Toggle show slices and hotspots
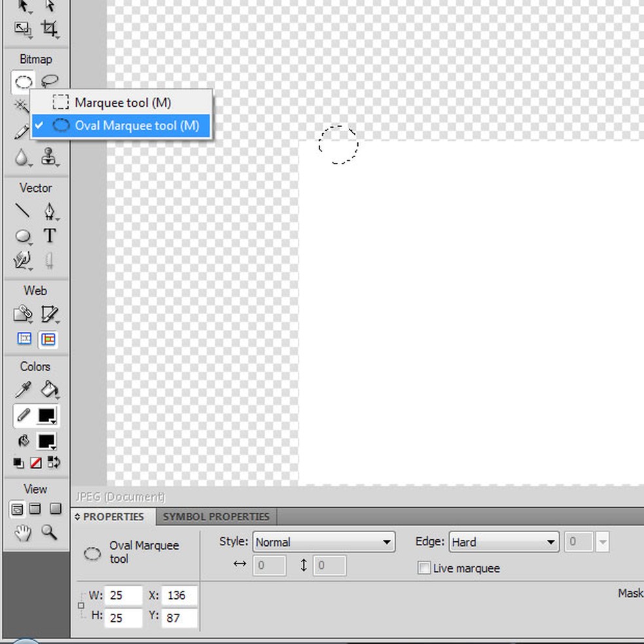 point(48,339)
